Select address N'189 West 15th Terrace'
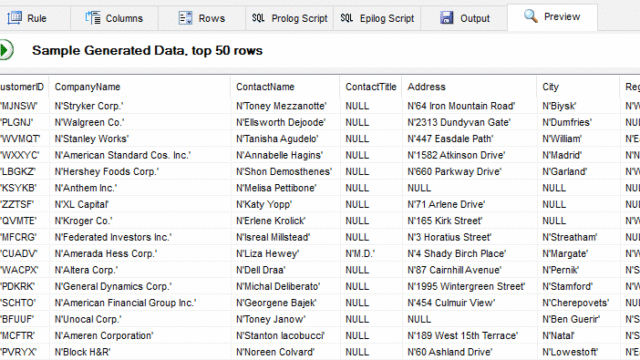 point(469,336)
